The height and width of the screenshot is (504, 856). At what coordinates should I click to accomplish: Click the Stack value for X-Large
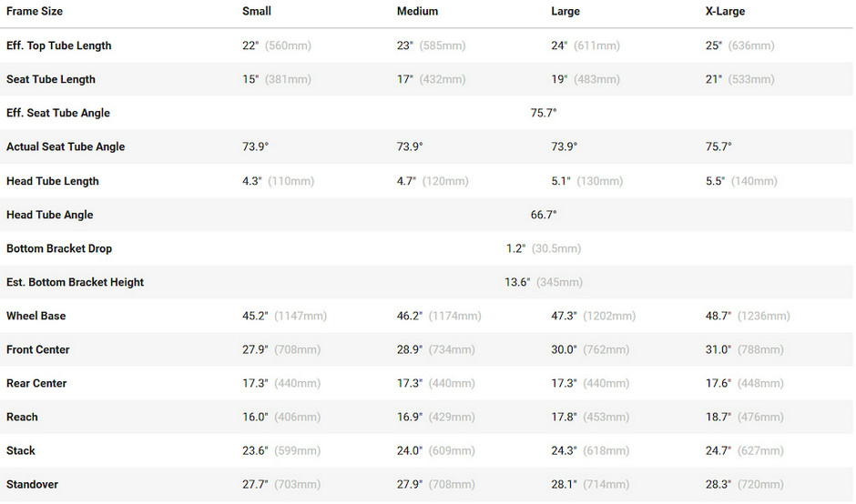744,451
